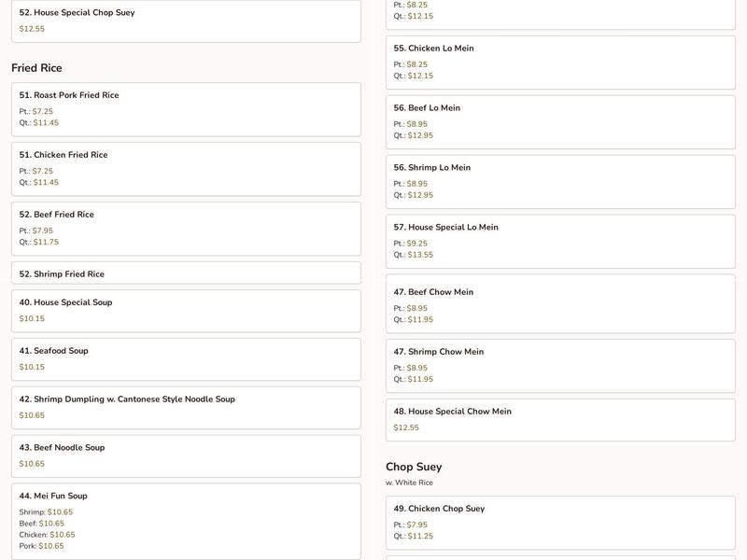Pick the Seafood Soup card

click(x=185, y=358)
